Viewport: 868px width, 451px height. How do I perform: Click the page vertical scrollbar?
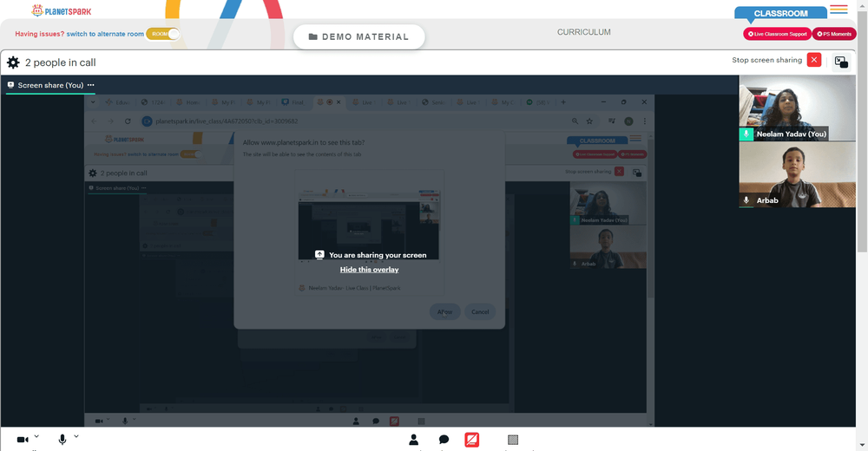pos(862,131)
